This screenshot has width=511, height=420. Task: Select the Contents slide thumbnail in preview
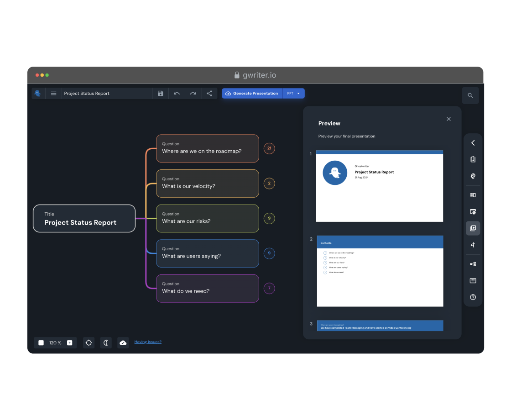pyautogui.click(x=380, y=271)
